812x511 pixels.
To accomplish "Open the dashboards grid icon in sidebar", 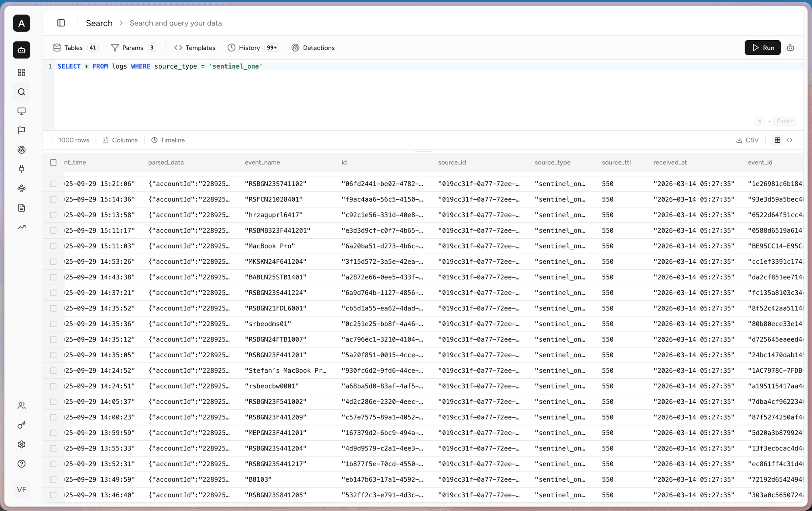I will (x=22, y=73).
